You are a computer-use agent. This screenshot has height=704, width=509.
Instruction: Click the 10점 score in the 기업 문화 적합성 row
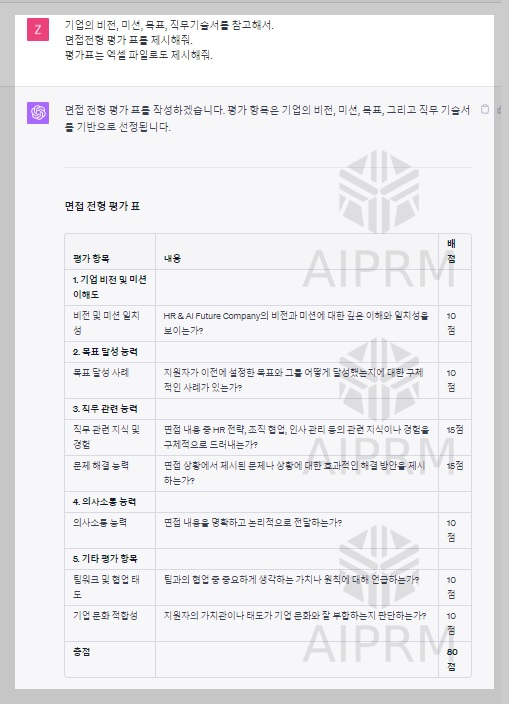[452, 623]
